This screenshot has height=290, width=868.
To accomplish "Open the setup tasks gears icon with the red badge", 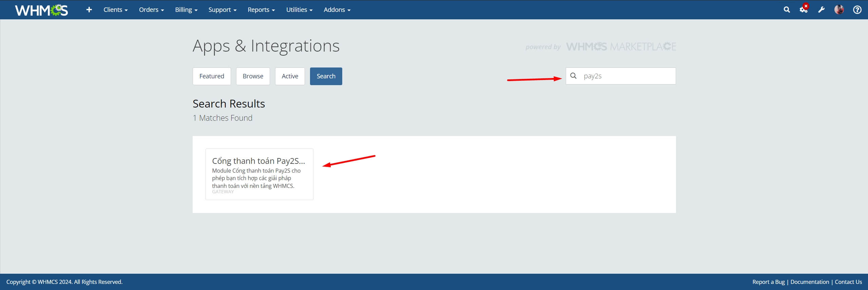I will (804, 9).
